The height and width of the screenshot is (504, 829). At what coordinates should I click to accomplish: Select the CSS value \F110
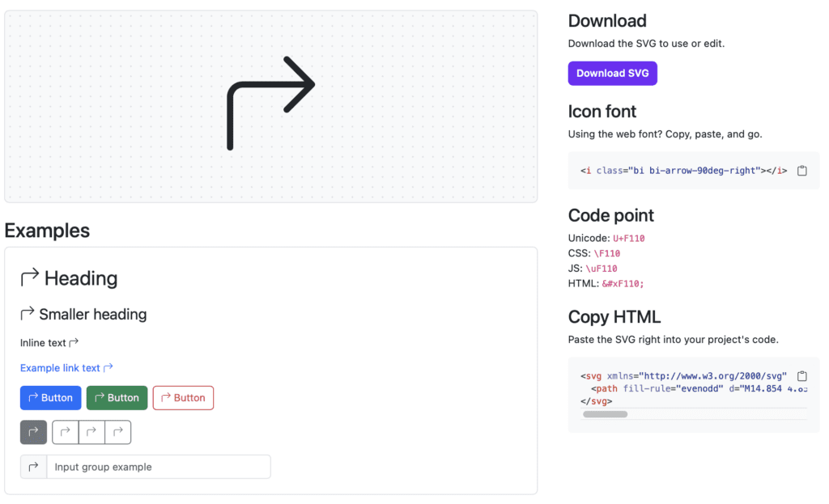[607, 253]
